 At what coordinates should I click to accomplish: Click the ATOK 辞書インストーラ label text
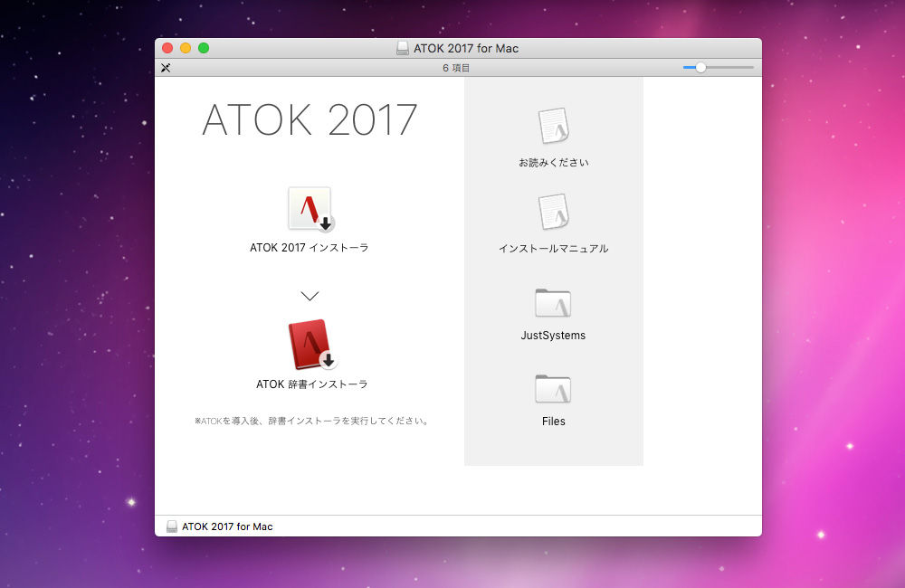(311, 384)
